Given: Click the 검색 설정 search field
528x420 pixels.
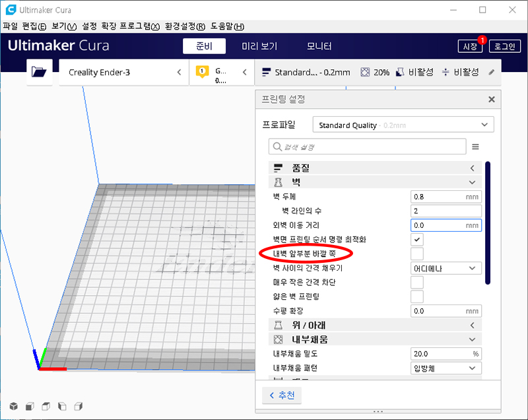Looking at the screenshot, I should (x=368, y=147).
